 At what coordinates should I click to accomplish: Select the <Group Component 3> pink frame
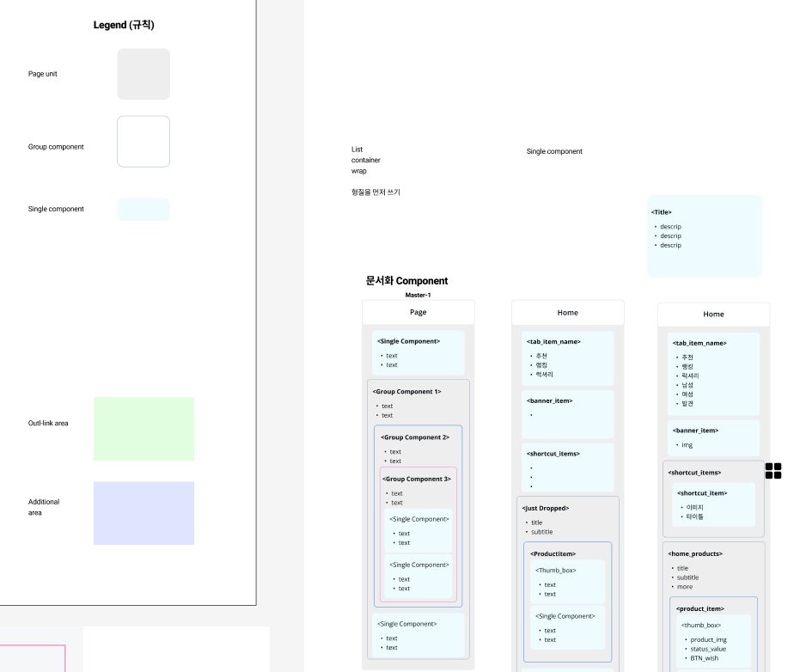pos(418,535)
